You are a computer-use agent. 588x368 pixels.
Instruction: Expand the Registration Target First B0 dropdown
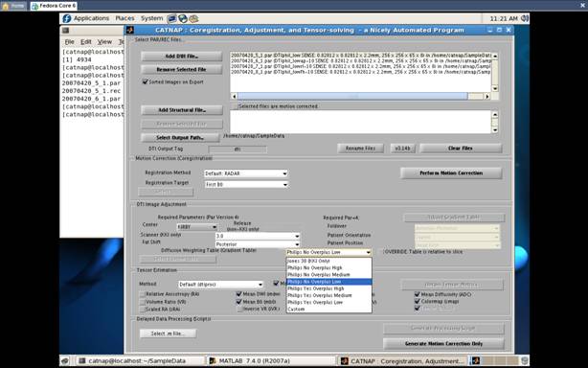246,185
